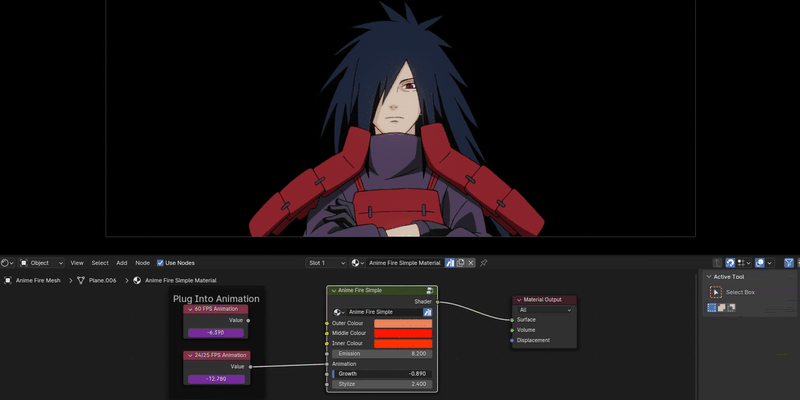Image resolution: width=800 pixels, height=400 pixels.
Task: Uncheck the Use Nodes checkbox
Action: (160, 263)
